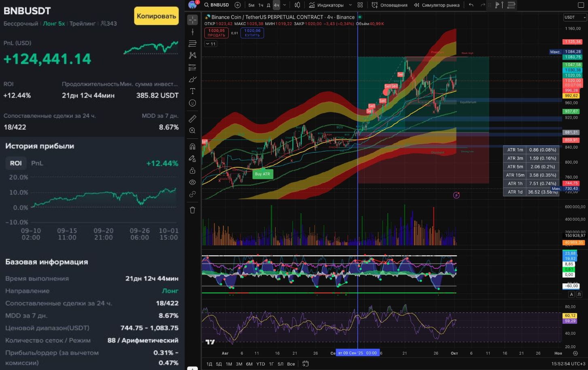This screenshot has width=588, height=370.
Task: Open the object tree lines icon in the top toolbar
Action: pyautogui.click(x=511, y=5)
